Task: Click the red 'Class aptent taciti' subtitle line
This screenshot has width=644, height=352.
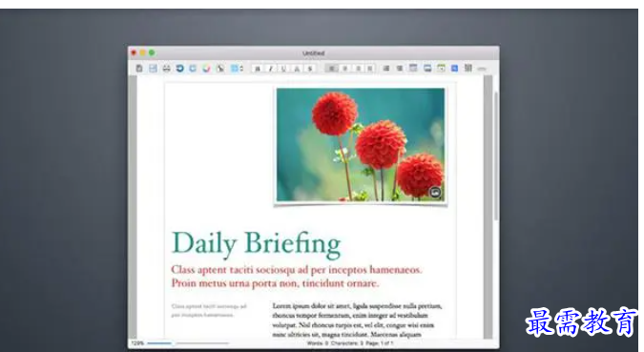Action: [297, 270]
